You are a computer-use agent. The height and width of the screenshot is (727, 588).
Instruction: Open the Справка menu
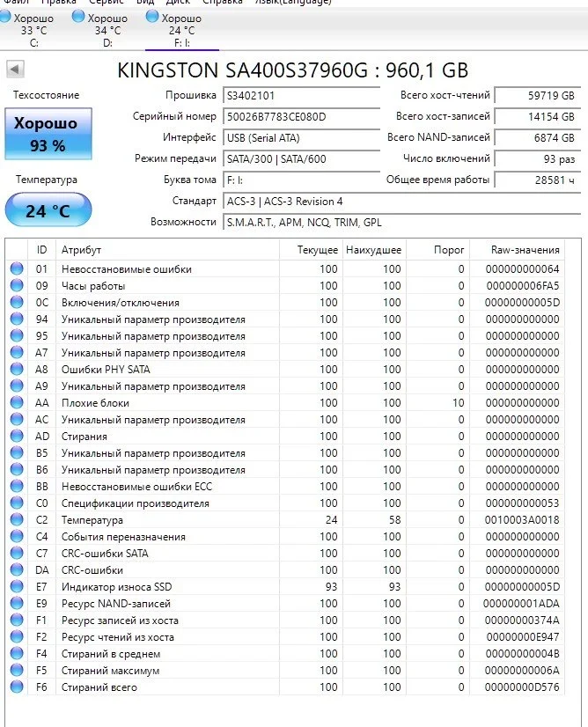point(223,2)
